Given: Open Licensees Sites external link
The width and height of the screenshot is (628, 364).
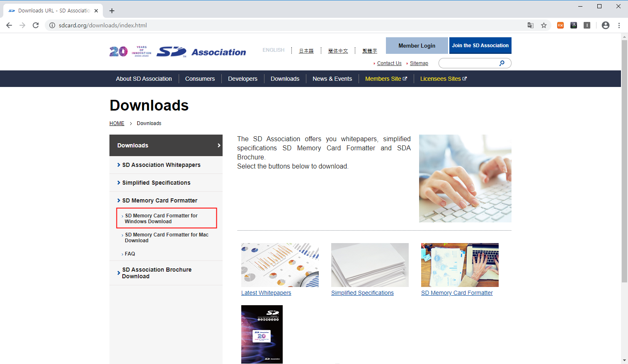Looking at the screenshot, I should 443,79.
